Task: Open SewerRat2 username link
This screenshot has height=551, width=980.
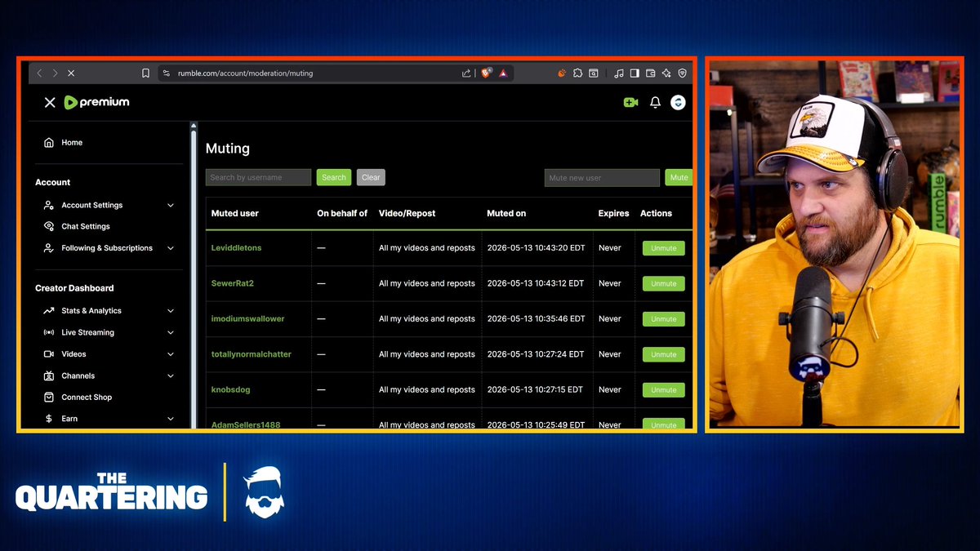Action: point(233,283)
